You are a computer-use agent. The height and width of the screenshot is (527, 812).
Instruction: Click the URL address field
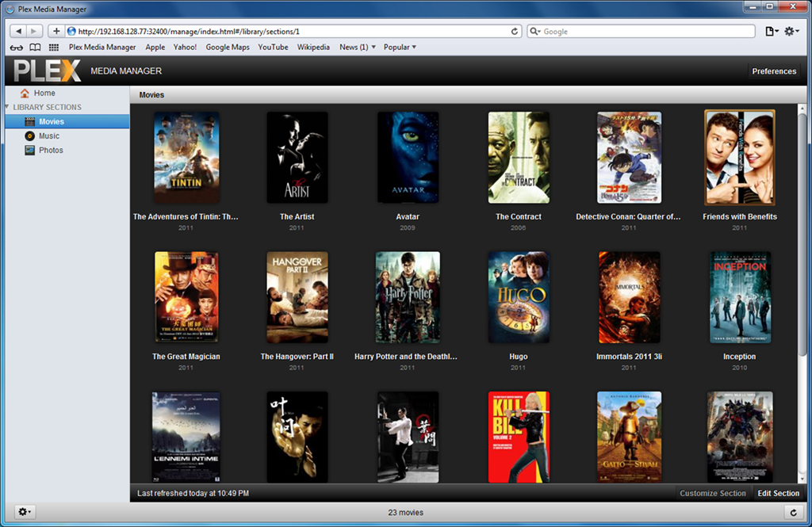pos(293,32)
